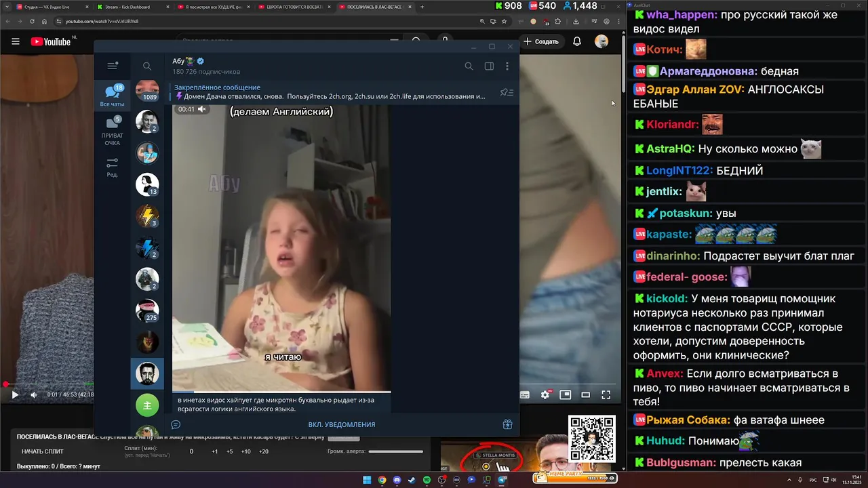Switch to 'ЕВРОПА ГОТОВИТСЯ ВОЕВАТЬ' tab
Image resolution: width=868 pixels, height=488 pixels.
(296, 7)
